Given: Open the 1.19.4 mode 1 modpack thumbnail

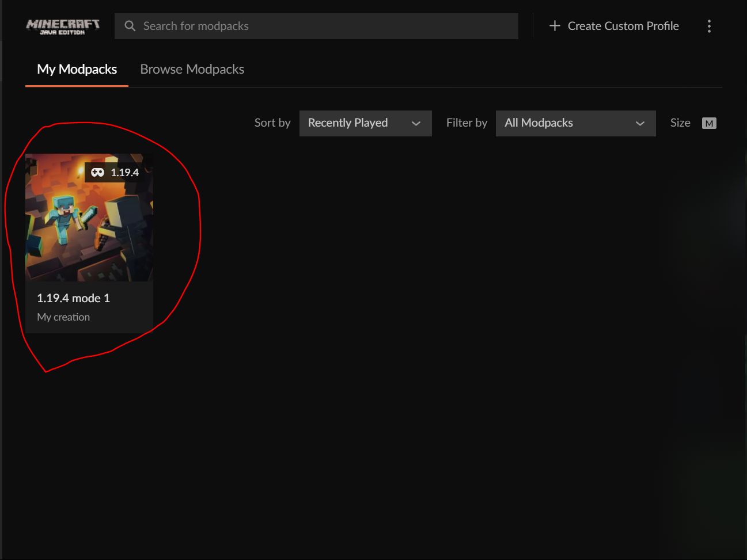Looking at the screenshot, I should [x=89, y=218].
